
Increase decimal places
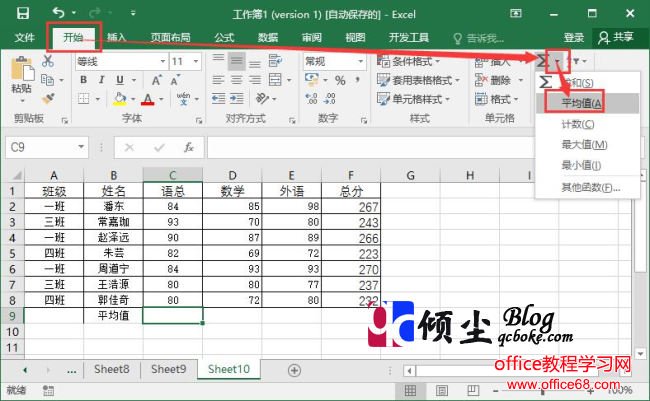311,99
